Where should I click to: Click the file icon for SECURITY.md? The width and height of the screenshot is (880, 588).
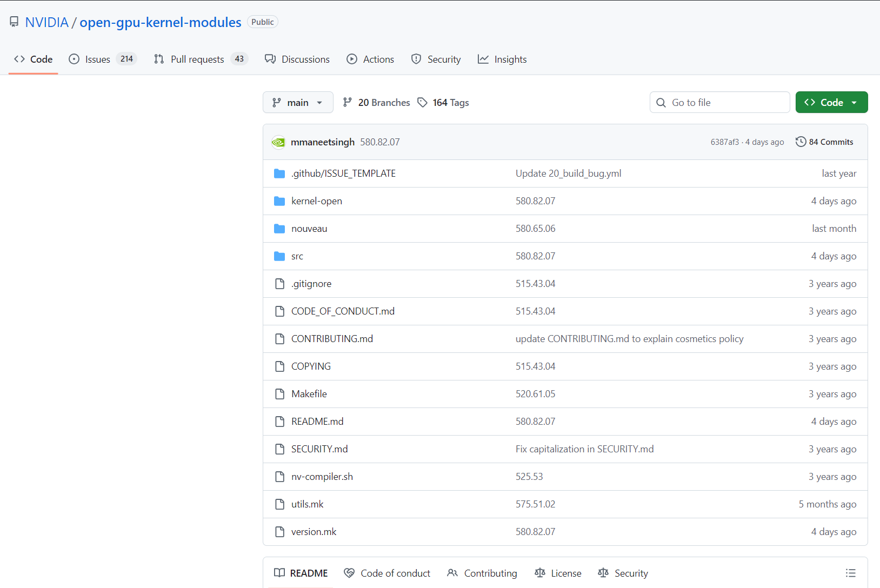point(279,449)
